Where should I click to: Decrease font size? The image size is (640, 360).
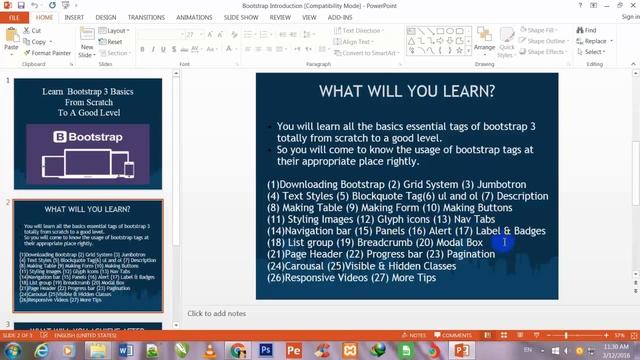(x=220, y=35)
